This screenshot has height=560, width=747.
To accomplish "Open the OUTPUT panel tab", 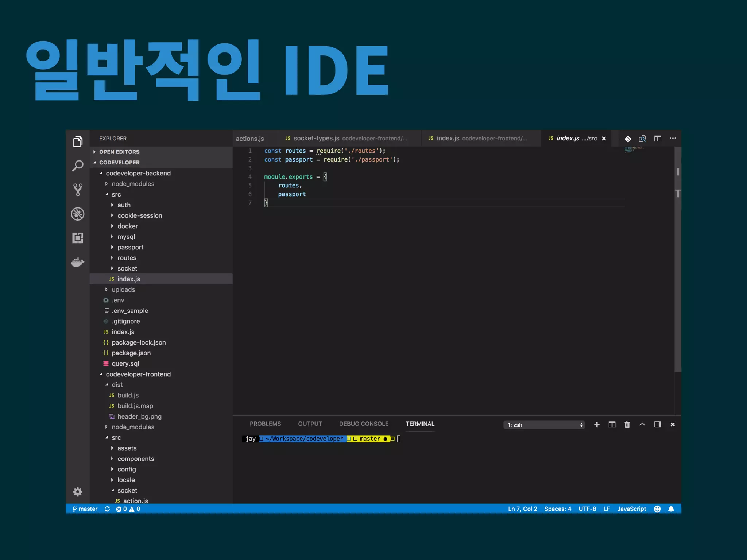I will [x=310, y=424].
